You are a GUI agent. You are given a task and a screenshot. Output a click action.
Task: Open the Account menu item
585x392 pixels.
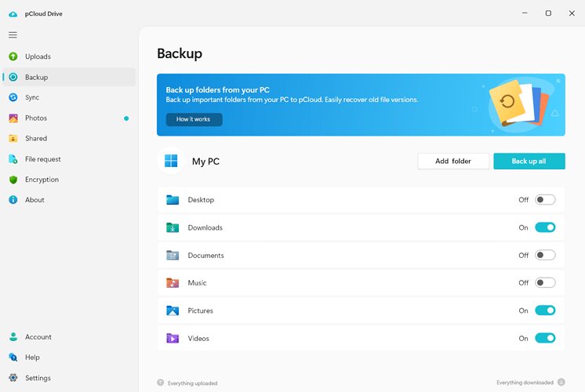[x=38, y=337]
